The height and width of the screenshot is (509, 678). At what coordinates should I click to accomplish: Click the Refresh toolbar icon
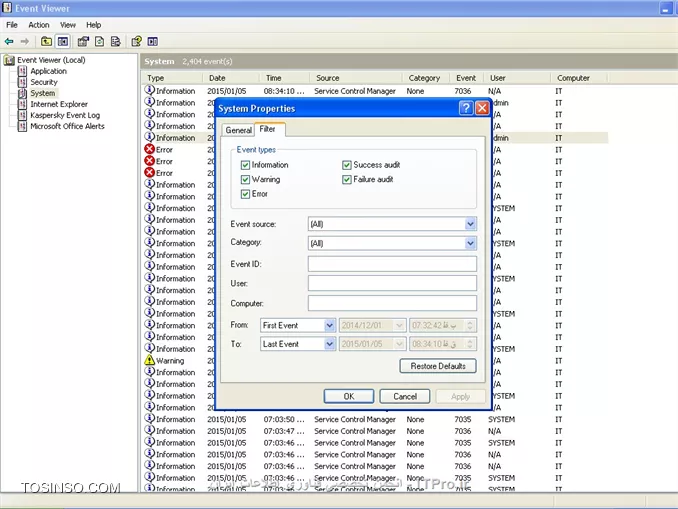point(99,42)
